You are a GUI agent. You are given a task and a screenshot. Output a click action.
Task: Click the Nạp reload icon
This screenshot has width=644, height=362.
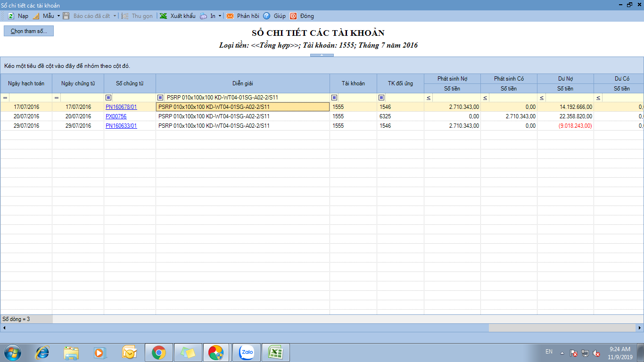click(11, 16)
